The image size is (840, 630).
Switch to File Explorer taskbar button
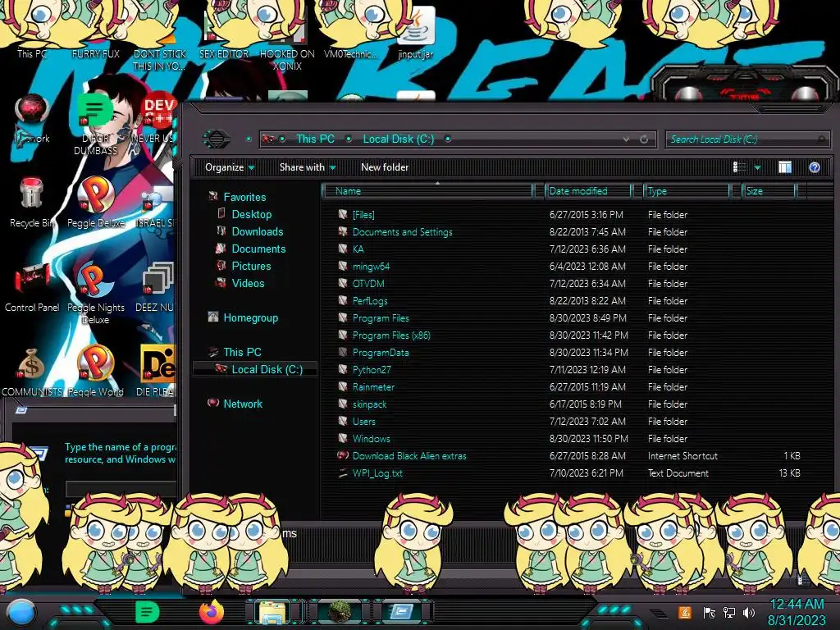pyautogui.click(x=272, y=612)
